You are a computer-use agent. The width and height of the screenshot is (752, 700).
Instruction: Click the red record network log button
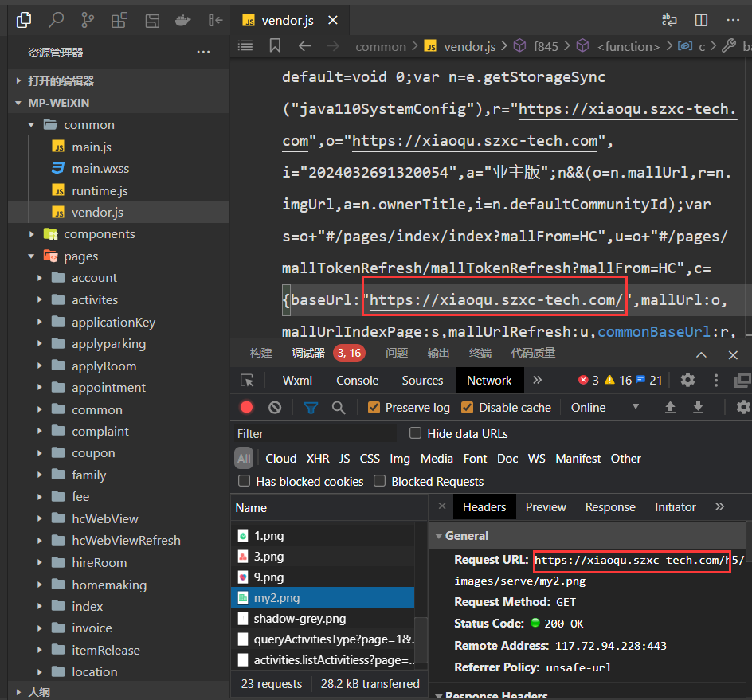click(x=246, y=408)
